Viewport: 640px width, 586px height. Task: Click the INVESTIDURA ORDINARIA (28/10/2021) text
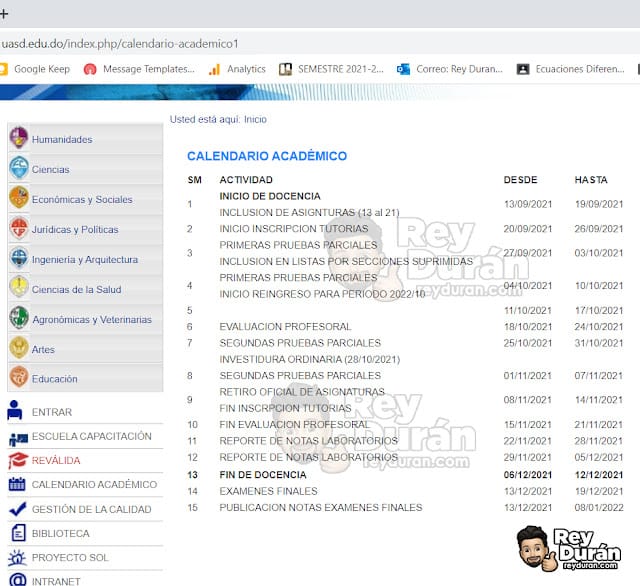click(x=310, y=360)
